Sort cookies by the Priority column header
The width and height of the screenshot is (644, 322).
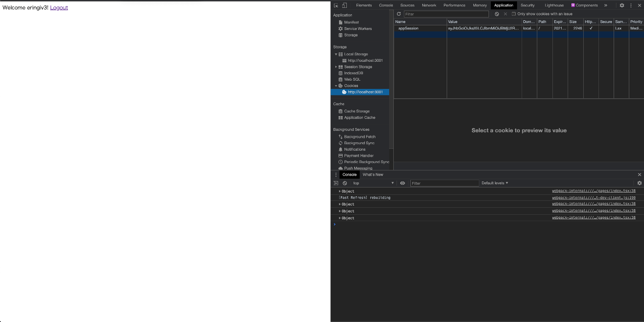click(x=636, y=22)
